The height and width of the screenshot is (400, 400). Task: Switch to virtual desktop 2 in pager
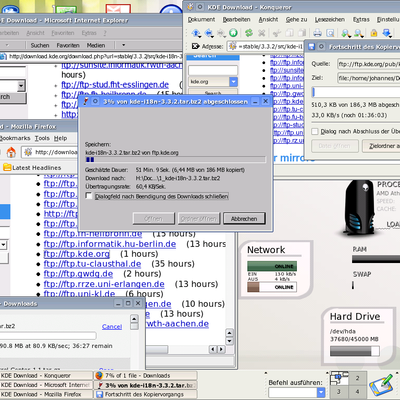(357, 378)
